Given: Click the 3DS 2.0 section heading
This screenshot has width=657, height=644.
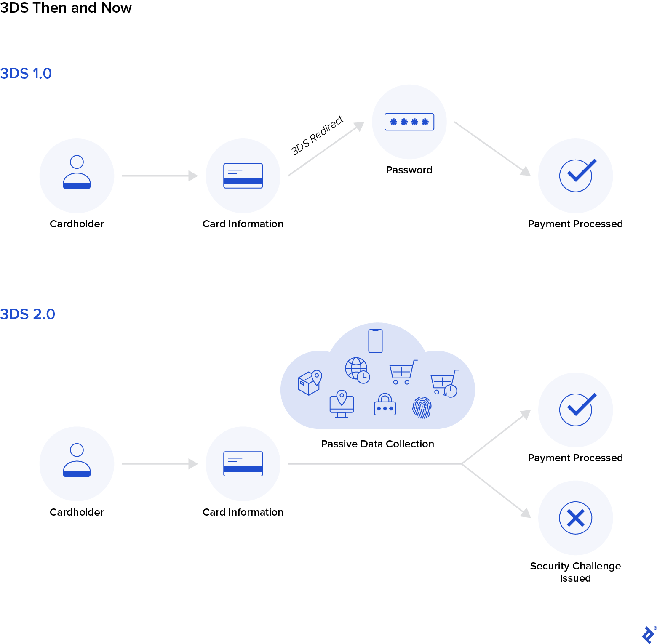Looking at the screenshot, I should pyautogui.click(x=28, y=314).
